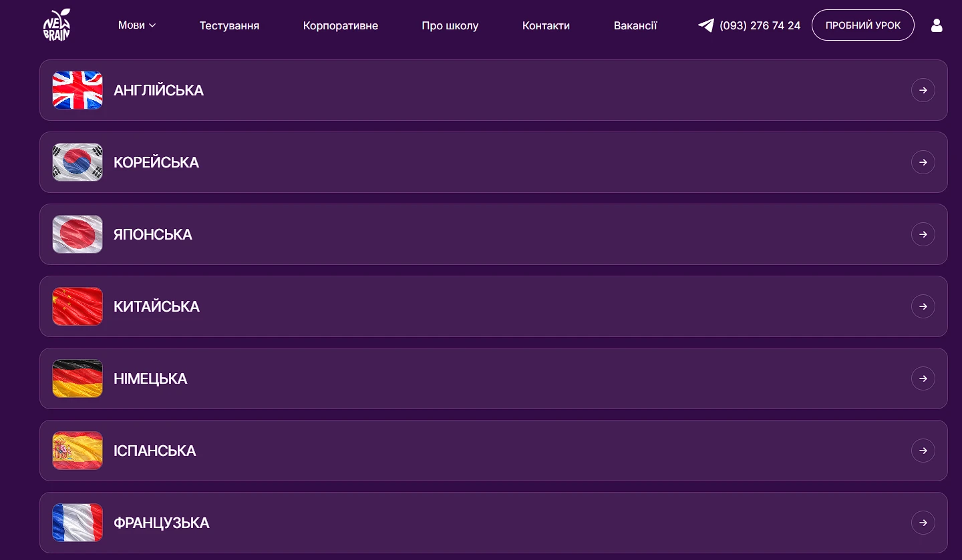Click the arrow icon in the КОРЕЙСЬКА row
The image size is (962, 560).
point(923,162)
